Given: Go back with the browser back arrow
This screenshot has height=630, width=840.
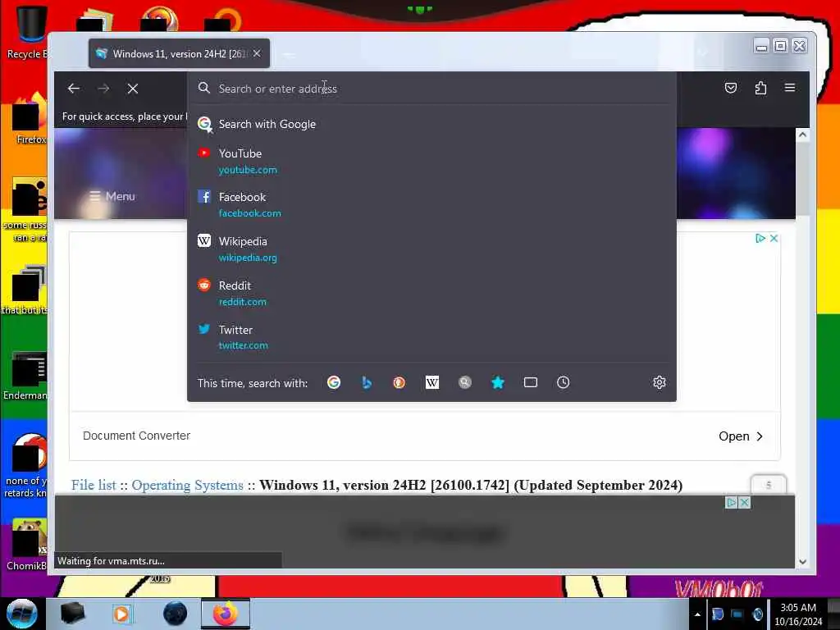Looking at the screenshot, I should click(x=73, y=89).
